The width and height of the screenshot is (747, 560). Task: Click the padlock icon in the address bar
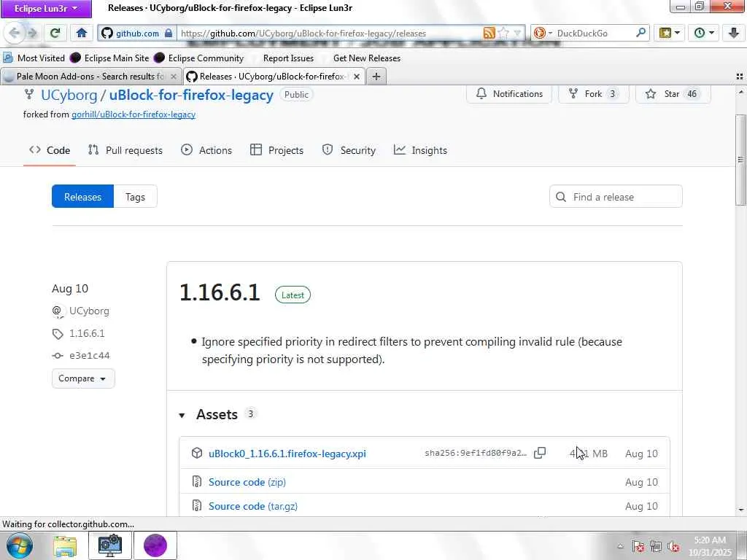(169, 34)
